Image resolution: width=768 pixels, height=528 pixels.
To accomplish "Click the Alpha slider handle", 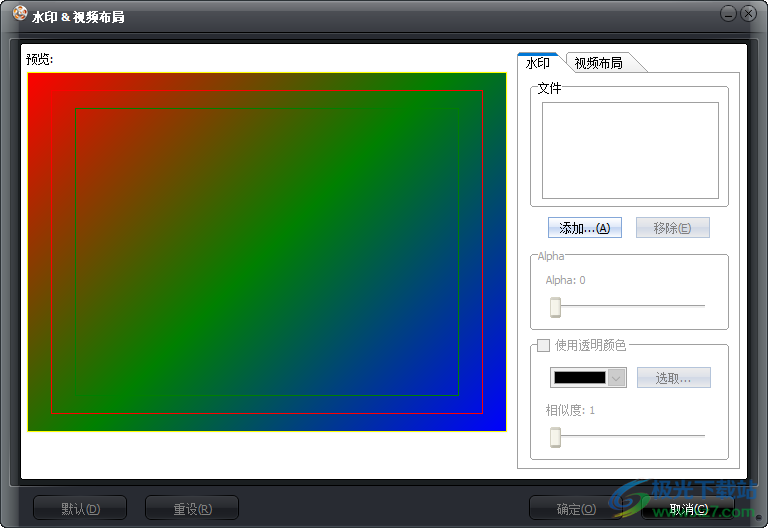I will (555, 307).
